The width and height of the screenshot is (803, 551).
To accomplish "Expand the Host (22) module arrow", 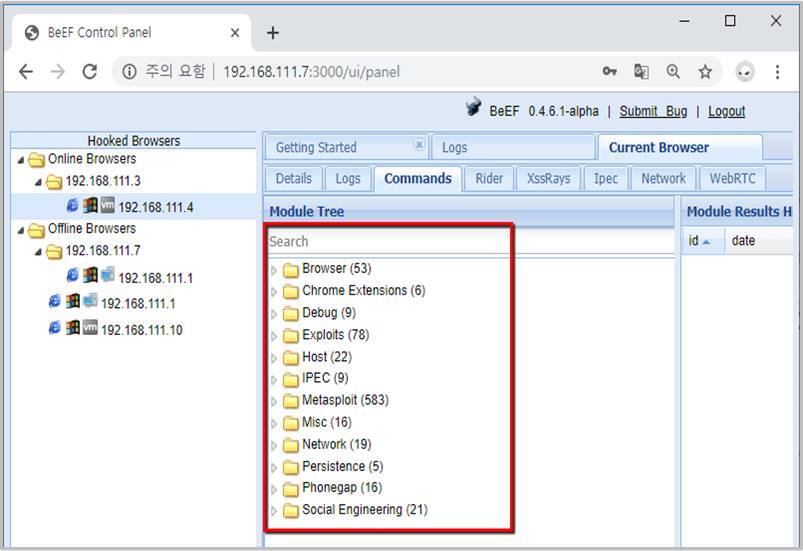I will tap(274, 358).
